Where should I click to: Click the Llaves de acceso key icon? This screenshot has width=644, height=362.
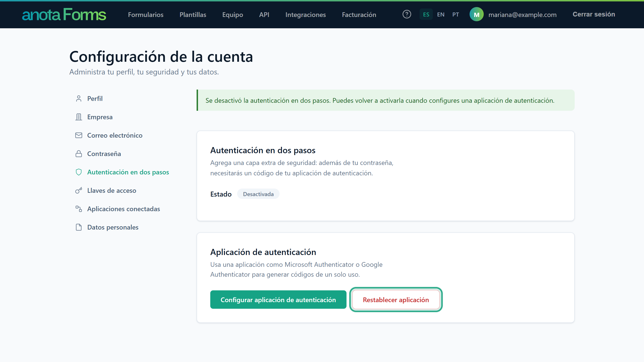pos(79,190)
